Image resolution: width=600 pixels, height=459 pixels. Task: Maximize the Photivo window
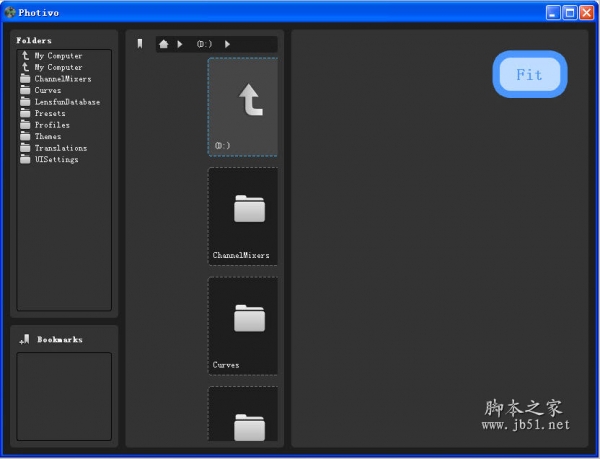(x=570, y=13)
